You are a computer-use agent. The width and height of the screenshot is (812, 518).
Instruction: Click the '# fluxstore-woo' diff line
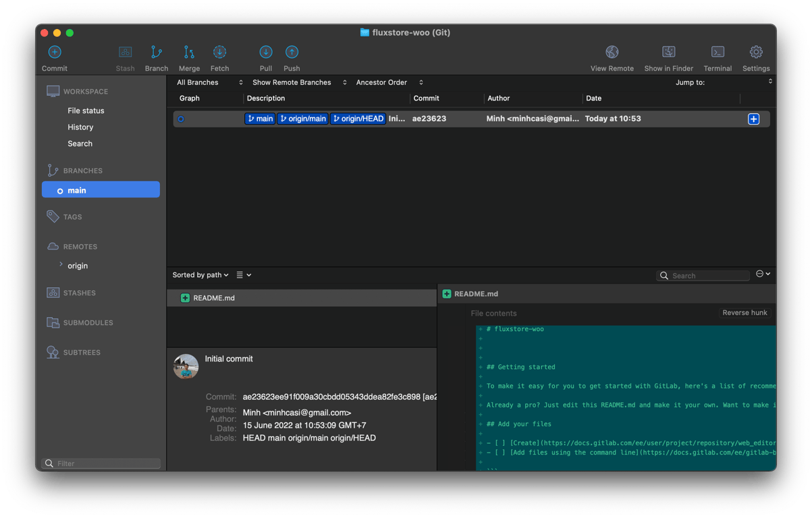[x=515, y=329]
